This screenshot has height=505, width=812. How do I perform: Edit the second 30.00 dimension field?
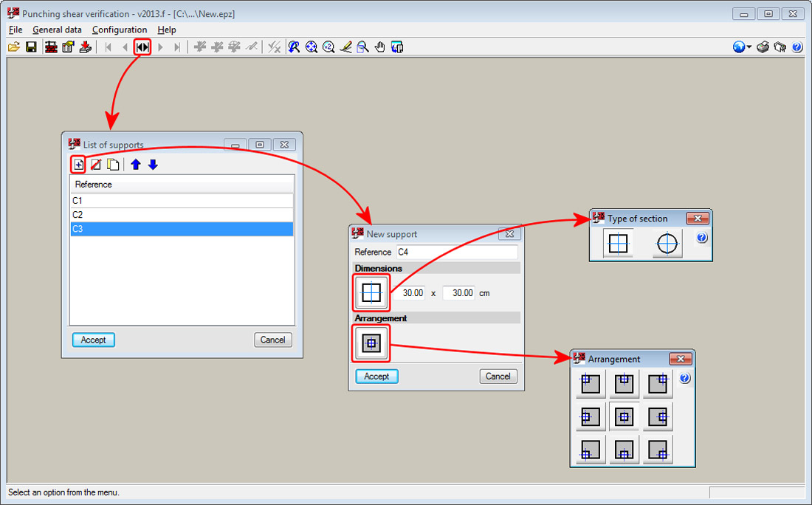point(459,292)
